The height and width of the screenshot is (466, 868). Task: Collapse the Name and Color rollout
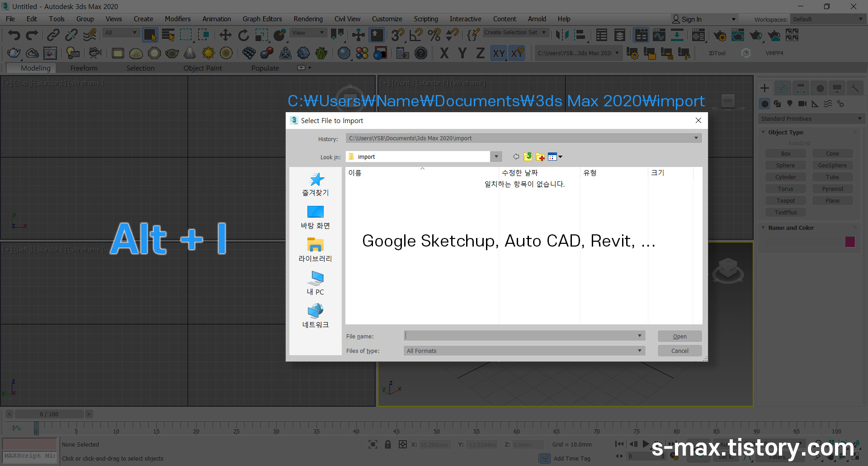pos(790,228)
